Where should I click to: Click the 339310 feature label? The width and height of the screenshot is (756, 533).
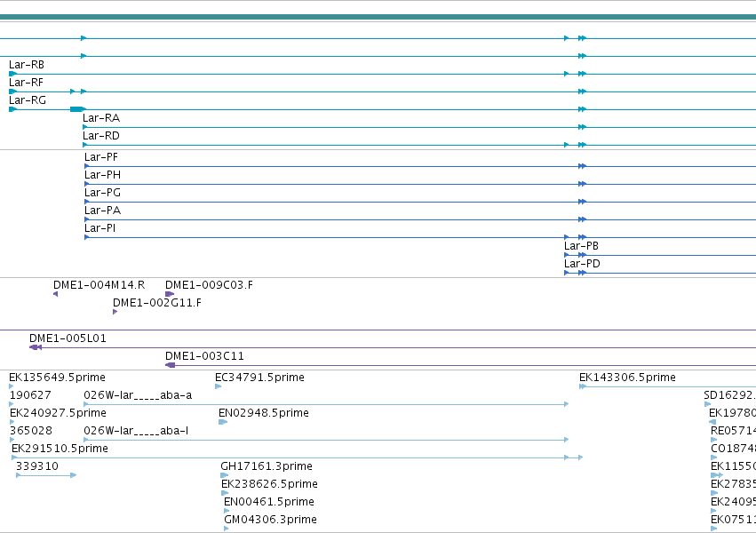[x=37, y=467]
